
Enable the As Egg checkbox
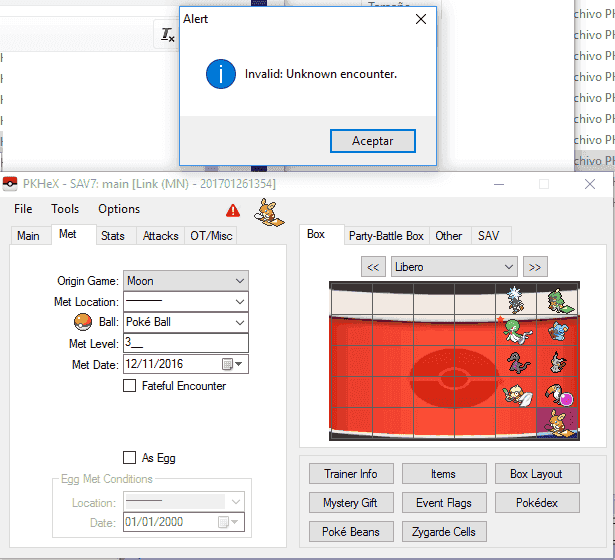[129, 458]
